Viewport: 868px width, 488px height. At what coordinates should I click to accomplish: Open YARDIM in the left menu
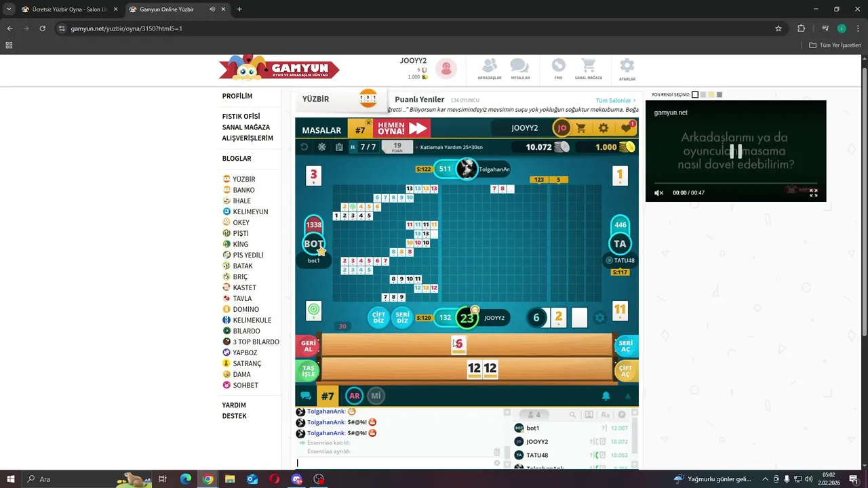tap(234, 405)
